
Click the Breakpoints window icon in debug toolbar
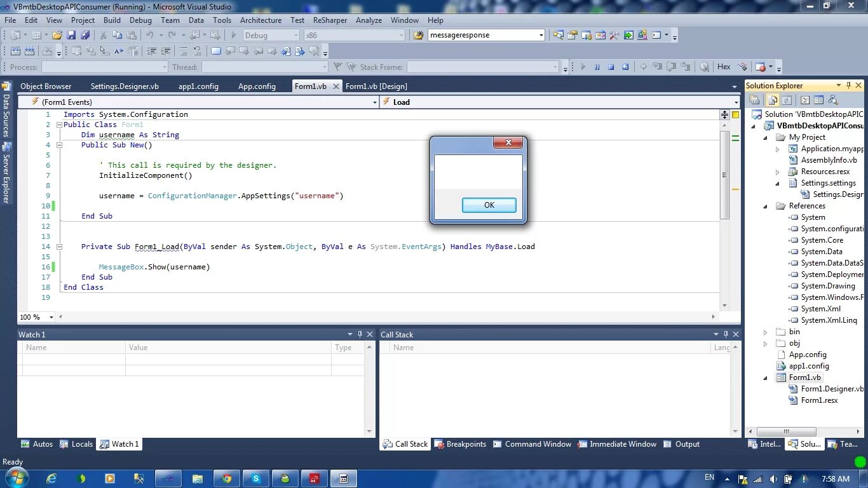(761, 67)
